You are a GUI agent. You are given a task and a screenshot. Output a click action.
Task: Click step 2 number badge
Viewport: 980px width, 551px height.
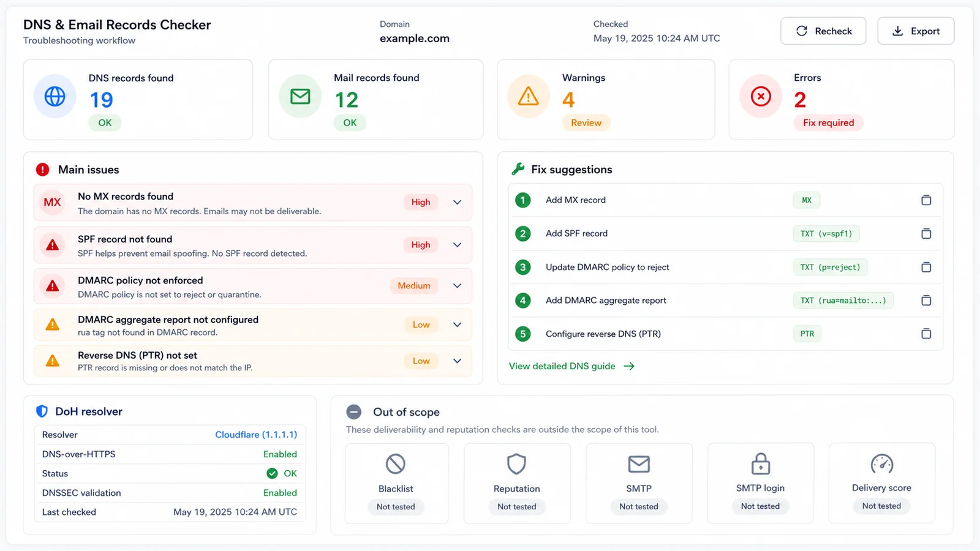click(x=522, y=233)
